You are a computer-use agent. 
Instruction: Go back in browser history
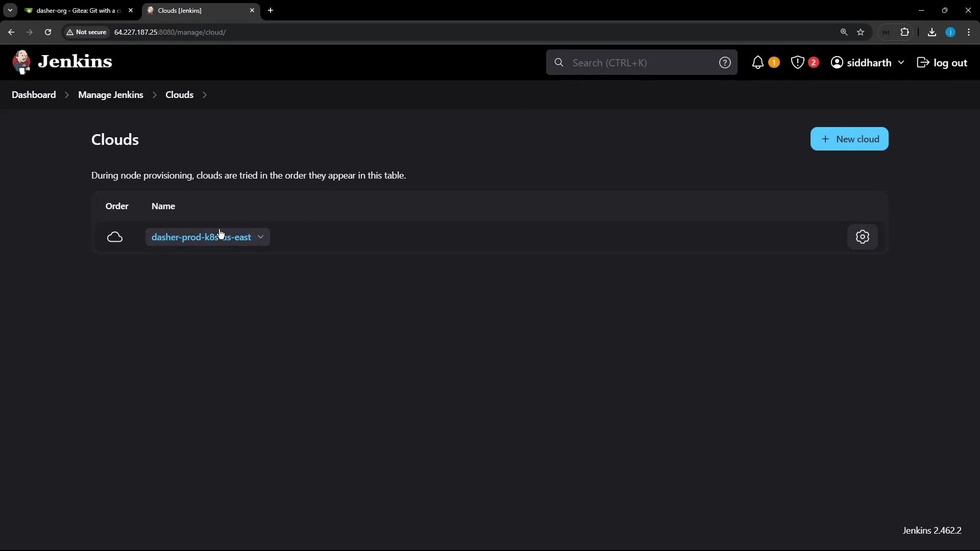click(11, 32)
